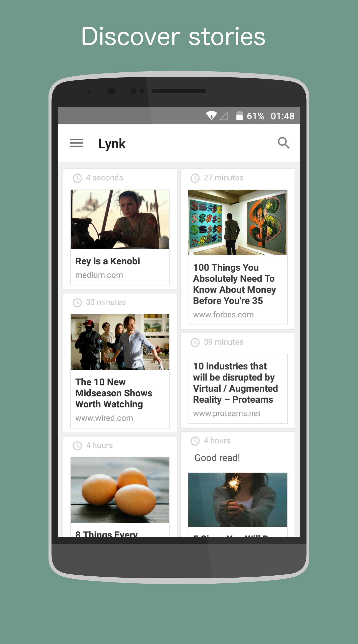Viewport: 358px width, 644px height.
Task: Click the clock icon beside 33 minutes
Action: 77,303
